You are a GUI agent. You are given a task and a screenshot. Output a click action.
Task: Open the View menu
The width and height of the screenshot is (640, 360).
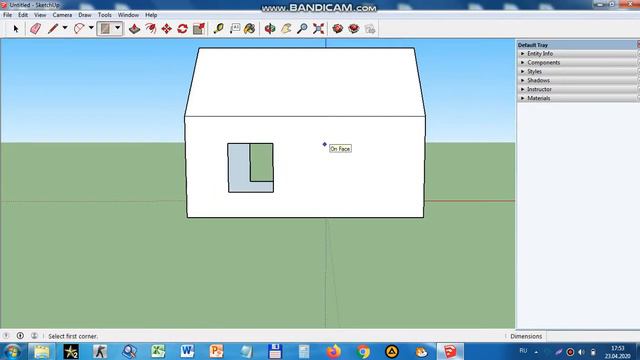click(40, 15)
